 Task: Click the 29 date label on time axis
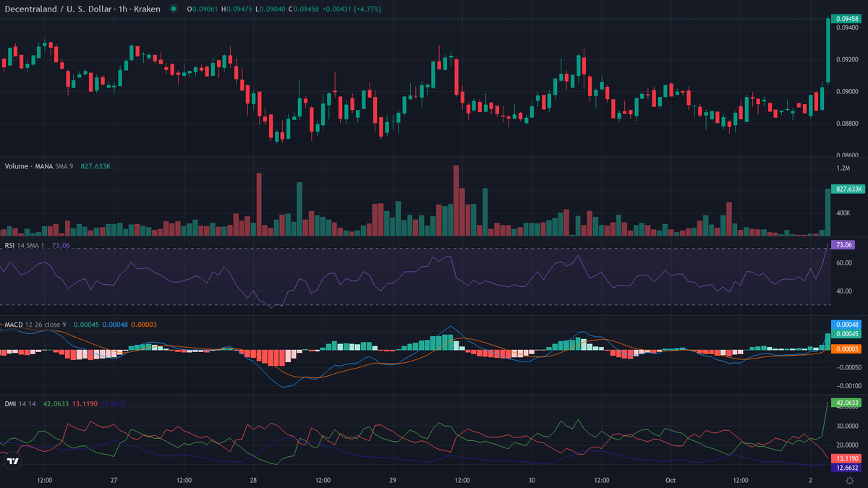point(393,480)
